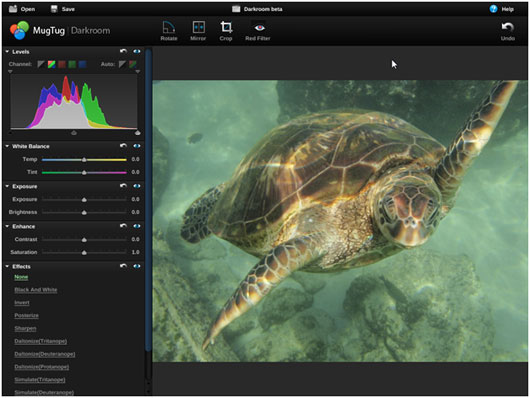
Task: Select the luminance channel icon
Action: point(41,64)
